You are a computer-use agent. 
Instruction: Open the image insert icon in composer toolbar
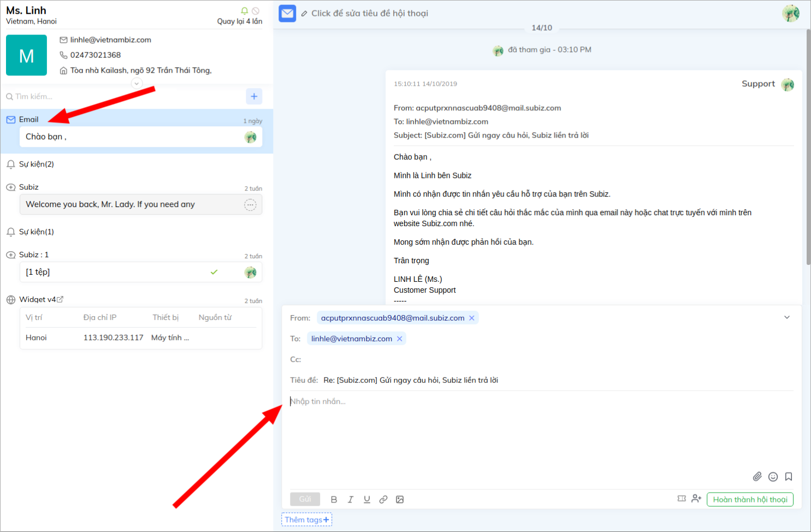tap(400, 499)
